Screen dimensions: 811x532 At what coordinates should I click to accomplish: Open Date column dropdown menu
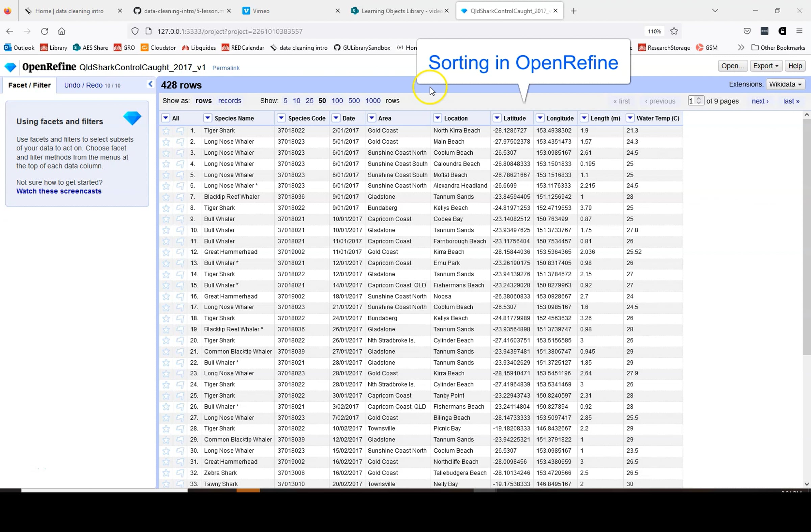coord(336,118)
